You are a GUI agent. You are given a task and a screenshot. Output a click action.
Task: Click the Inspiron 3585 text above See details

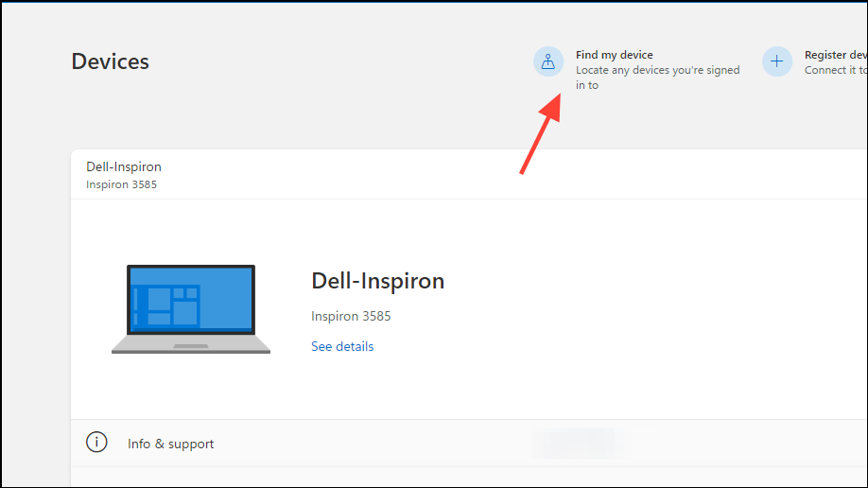(x=351, y=316)
